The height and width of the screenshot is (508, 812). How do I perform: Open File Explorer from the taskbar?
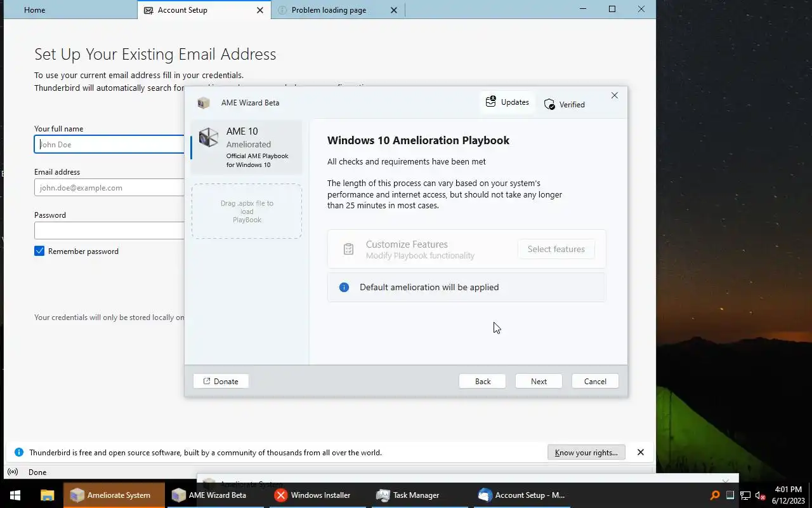[x=47, y=495]
